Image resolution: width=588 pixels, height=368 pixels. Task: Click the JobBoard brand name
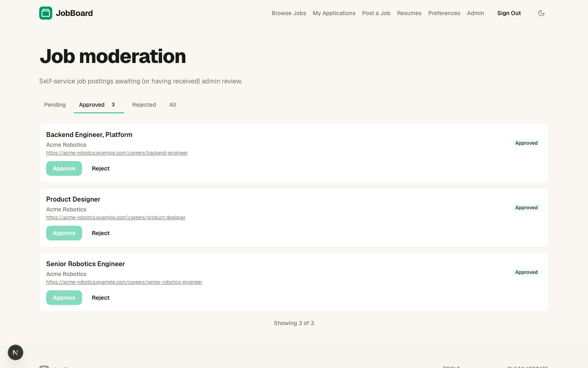(x=74, y=13)
